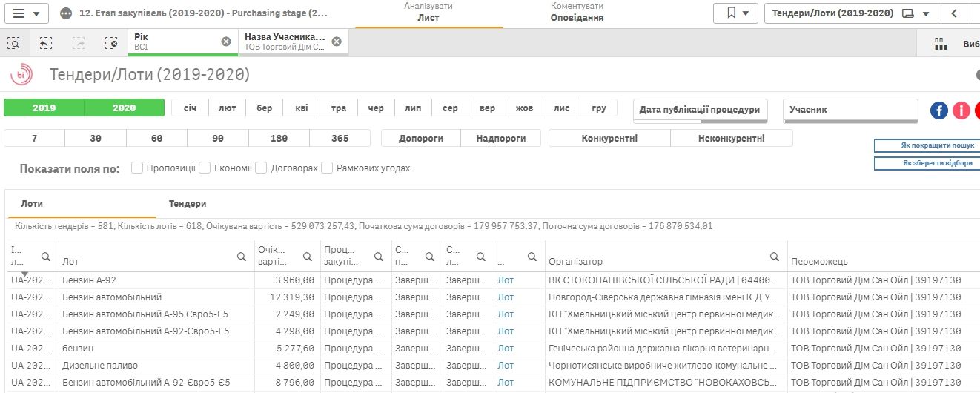Activate the smart search selection icon
The height and width of the screenshot is (393, 980).
click(13, 42)
